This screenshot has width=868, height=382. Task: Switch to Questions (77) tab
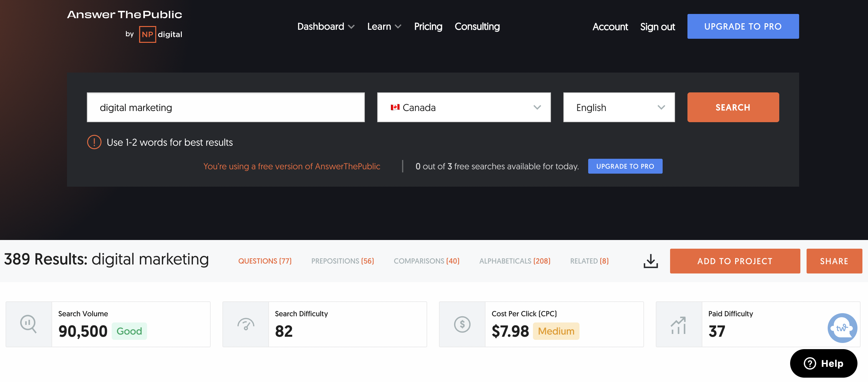click(x=265, y=261)
